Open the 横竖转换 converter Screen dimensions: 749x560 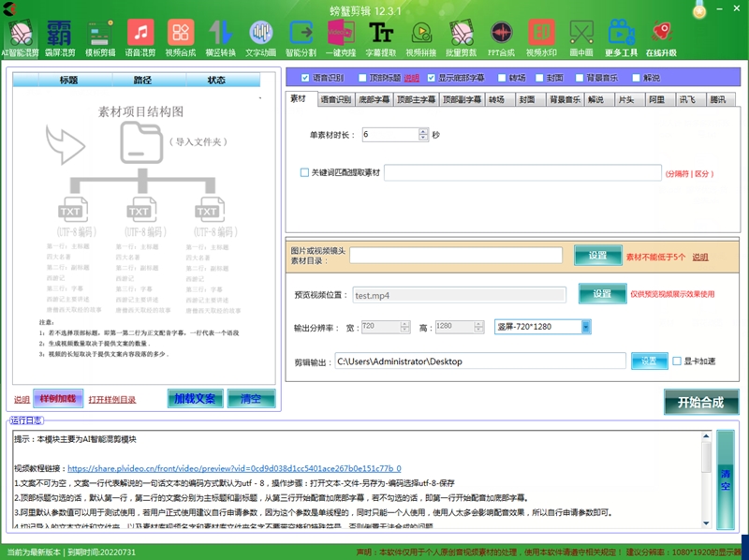point(222,37)
